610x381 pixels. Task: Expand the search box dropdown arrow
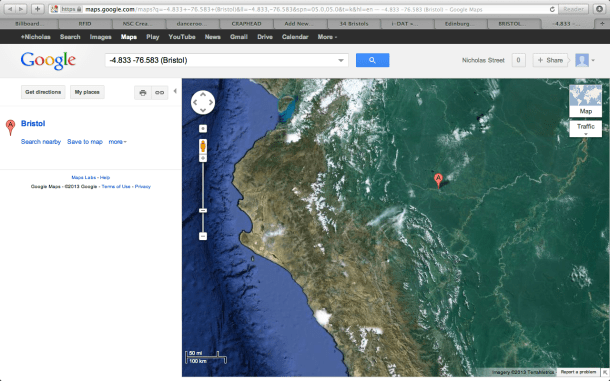click(x=341, y=60)
